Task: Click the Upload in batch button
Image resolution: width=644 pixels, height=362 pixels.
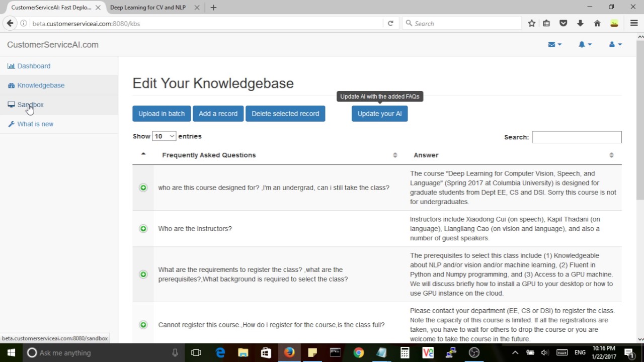Action: click(162, 114)
